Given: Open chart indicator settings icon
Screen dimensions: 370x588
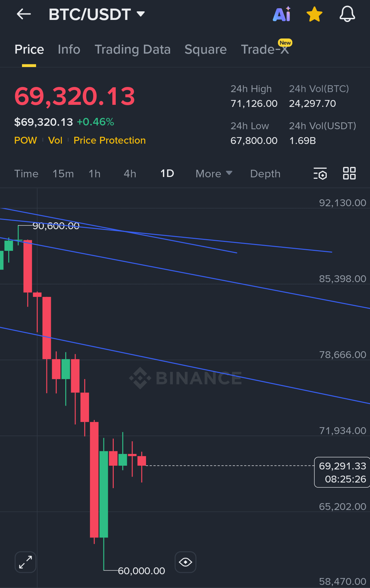Looking at the screenshot, I should [320, 174].
